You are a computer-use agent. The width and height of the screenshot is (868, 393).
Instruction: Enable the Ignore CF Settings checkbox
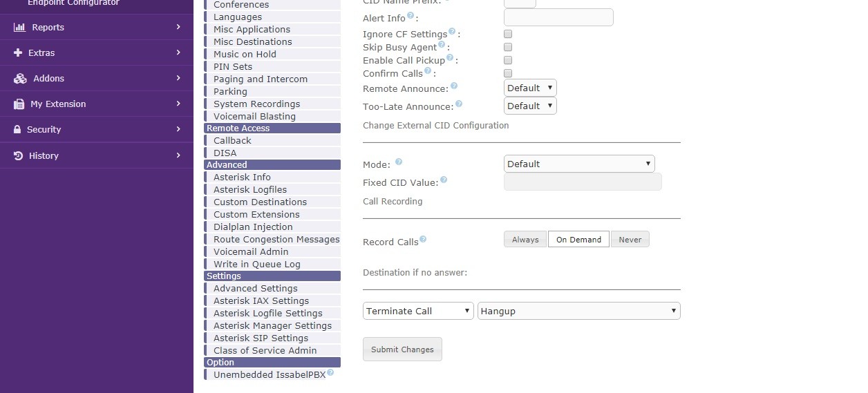(x=508, y=34)
